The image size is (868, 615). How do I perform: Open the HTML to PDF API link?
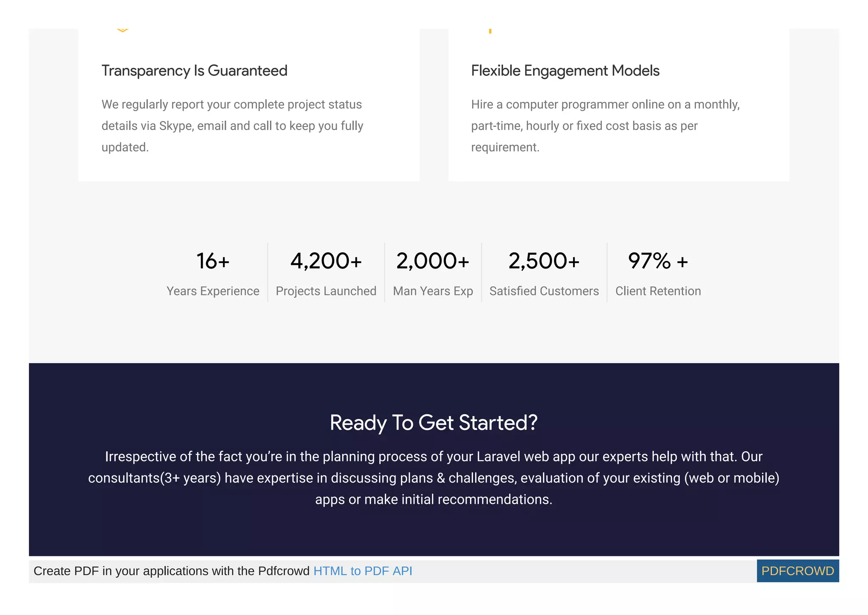point(363,571)
